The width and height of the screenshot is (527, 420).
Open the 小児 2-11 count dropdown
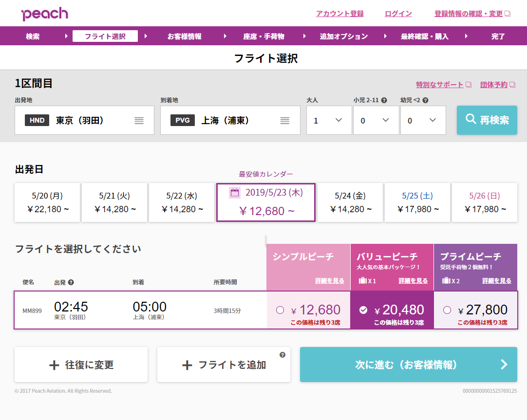[x=376, y=120]
